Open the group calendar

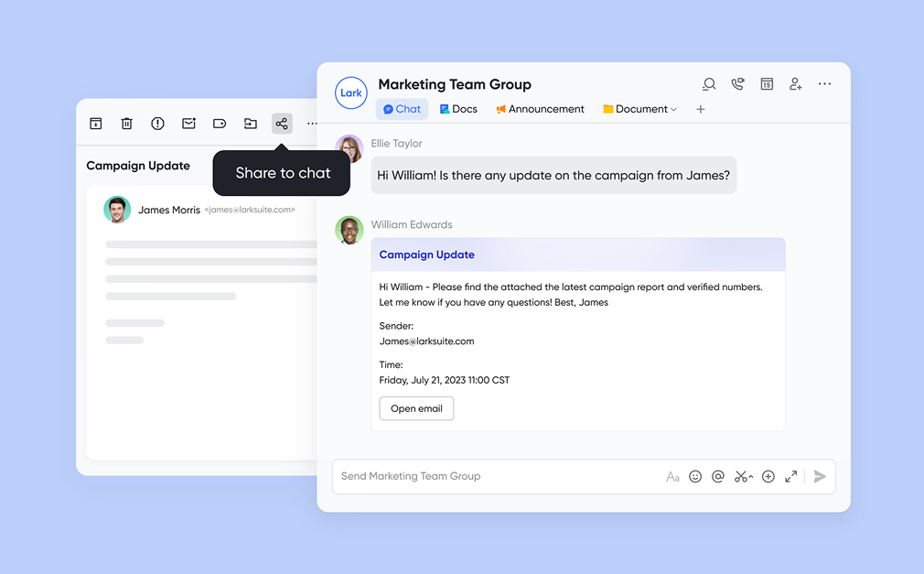(x=767, y=83)
